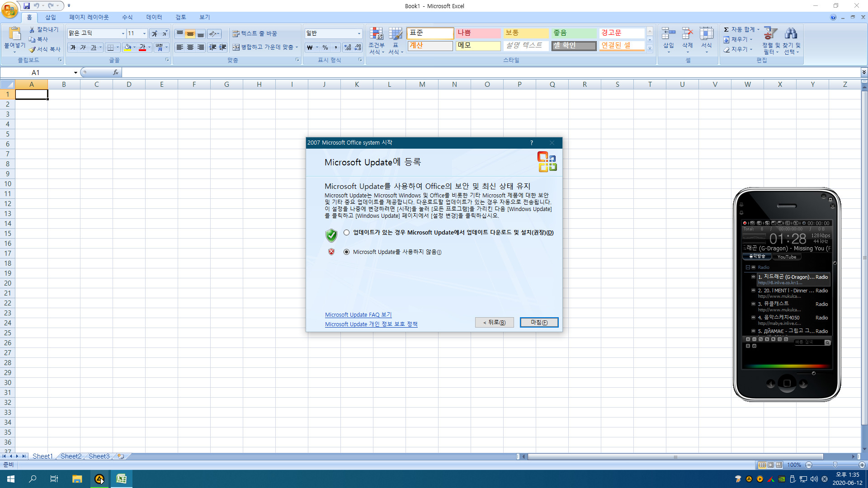
Task: Click the insert function fx icon
Action: (x=116, y=72)
